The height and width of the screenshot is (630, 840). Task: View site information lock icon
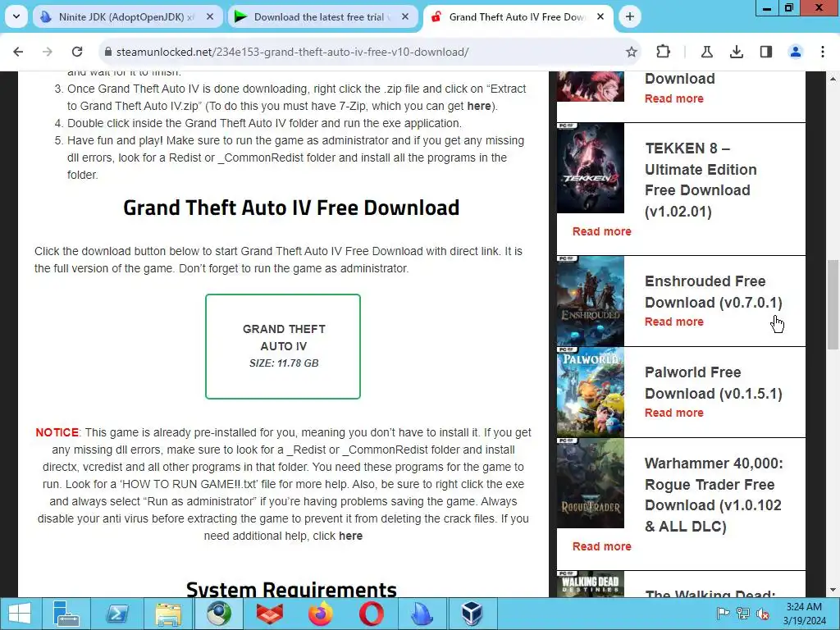[x=108, y=52]
